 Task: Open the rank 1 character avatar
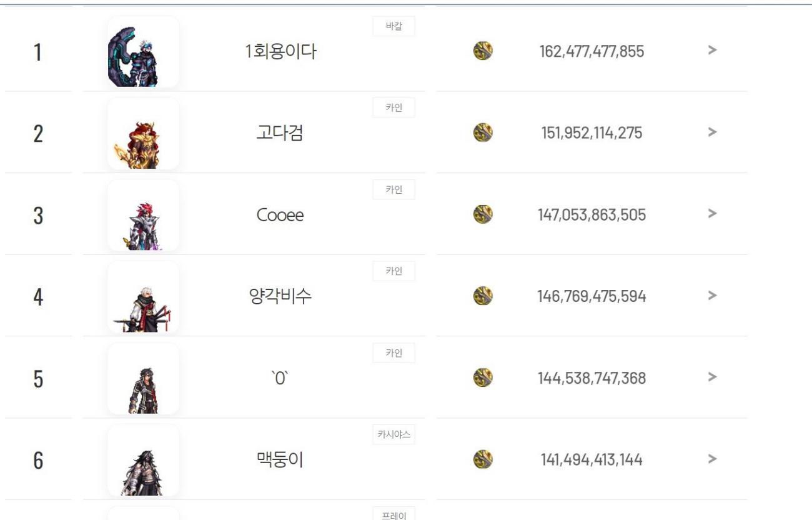143,52
